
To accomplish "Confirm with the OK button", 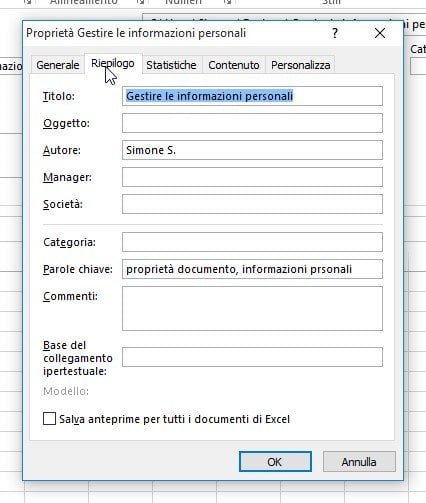I will (275, 462).
